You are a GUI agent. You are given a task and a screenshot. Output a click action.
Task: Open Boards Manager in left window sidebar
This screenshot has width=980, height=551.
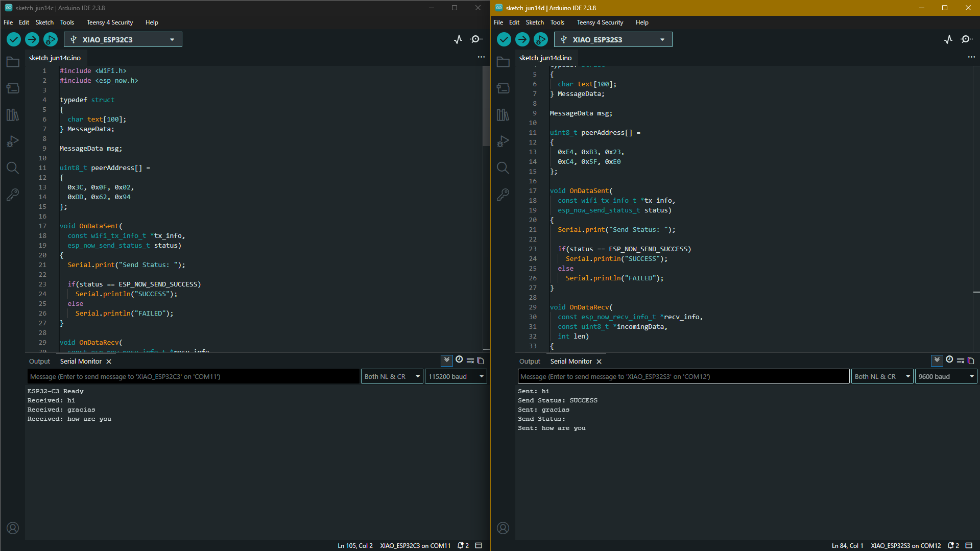click(x=13, y=88)
